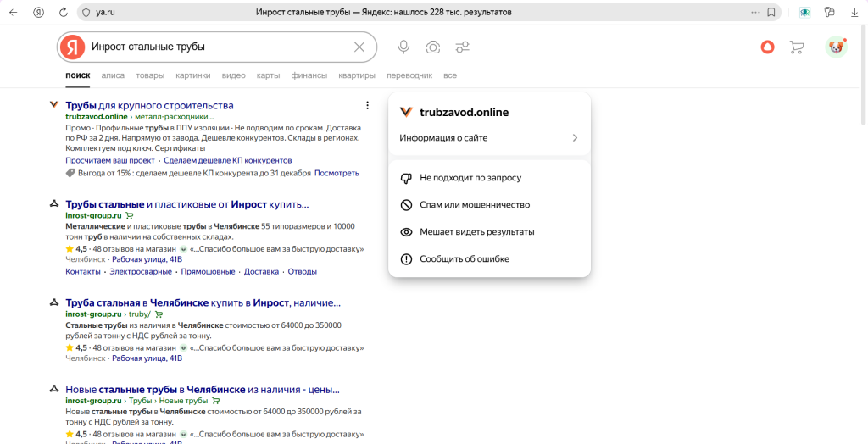Image resolution: width=868 pixels, height=444 pixels.
Task: Clear the search query with X
Action: pos(359,47)
